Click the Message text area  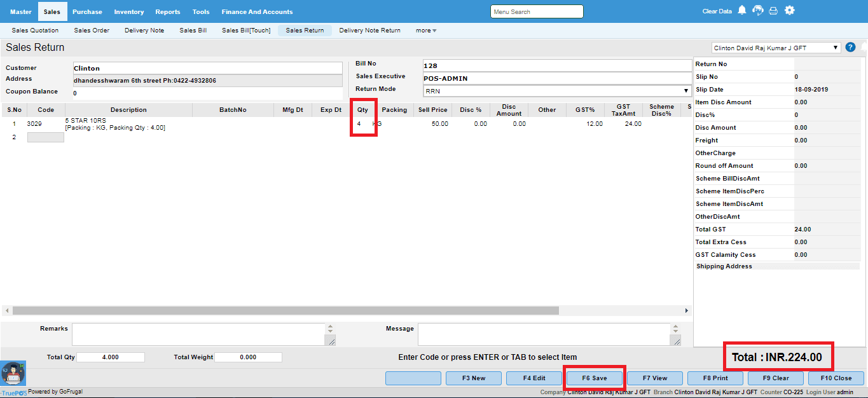point(544,334)
